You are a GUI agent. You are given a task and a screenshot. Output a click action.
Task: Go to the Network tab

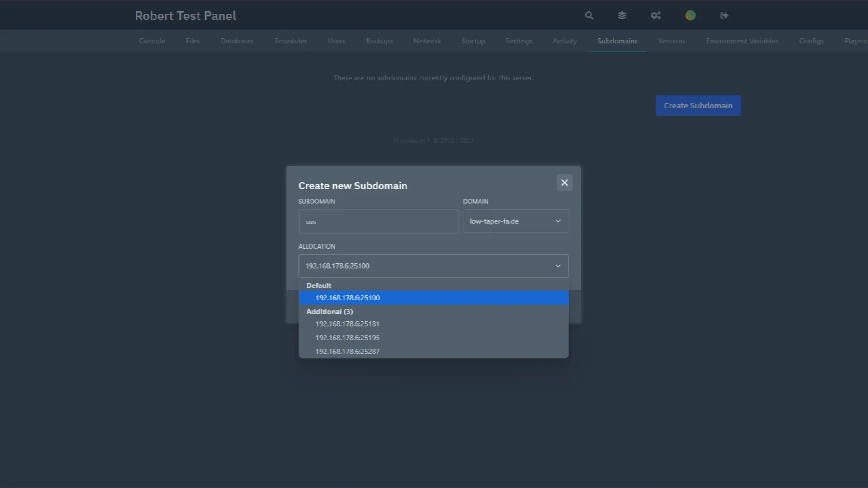pos(427,41)
